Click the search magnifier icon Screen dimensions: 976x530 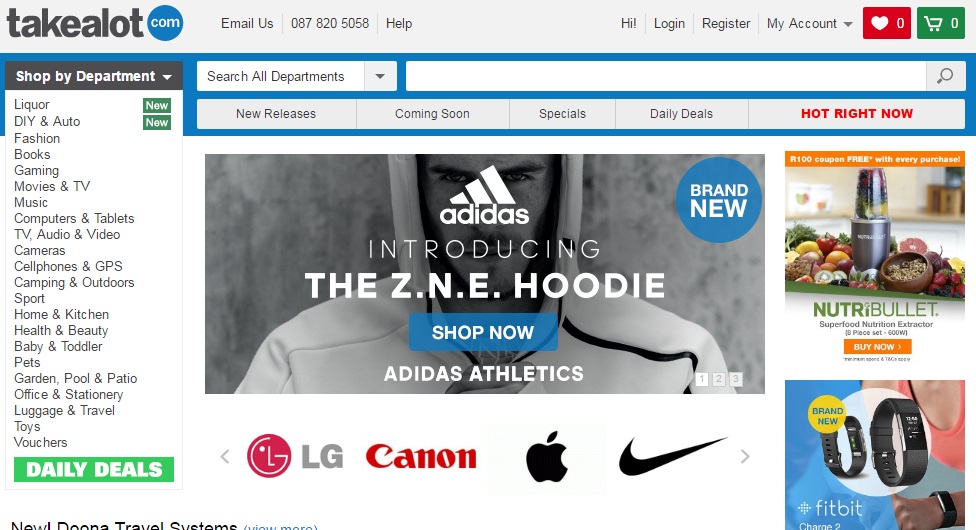click(x=946, y=76)
